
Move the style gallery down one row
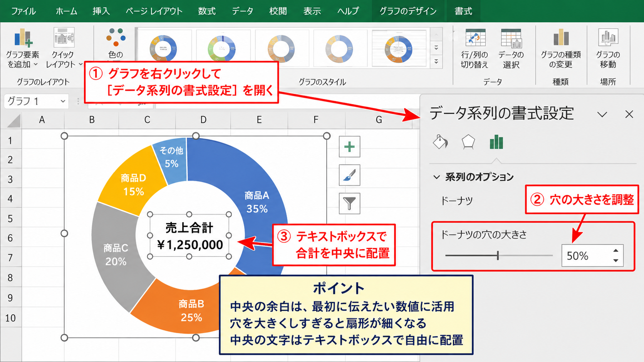coord(436,48)
